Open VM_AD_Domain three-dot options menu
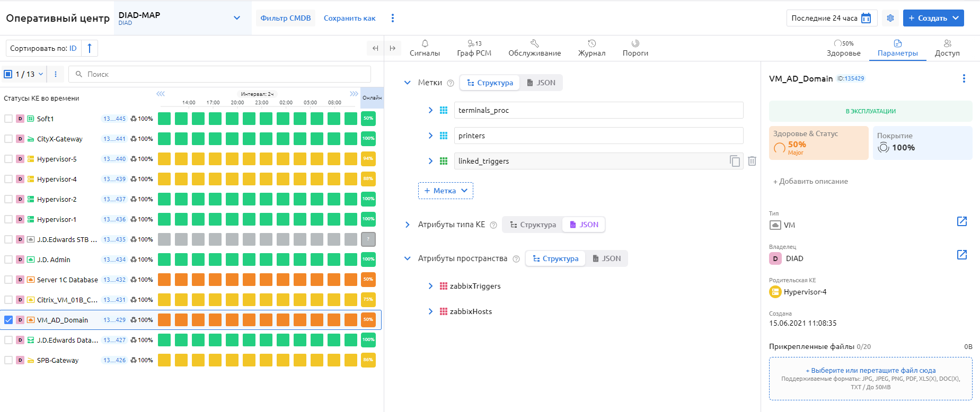The height and width of the screenshot is (412, 980). pos(964,78)
